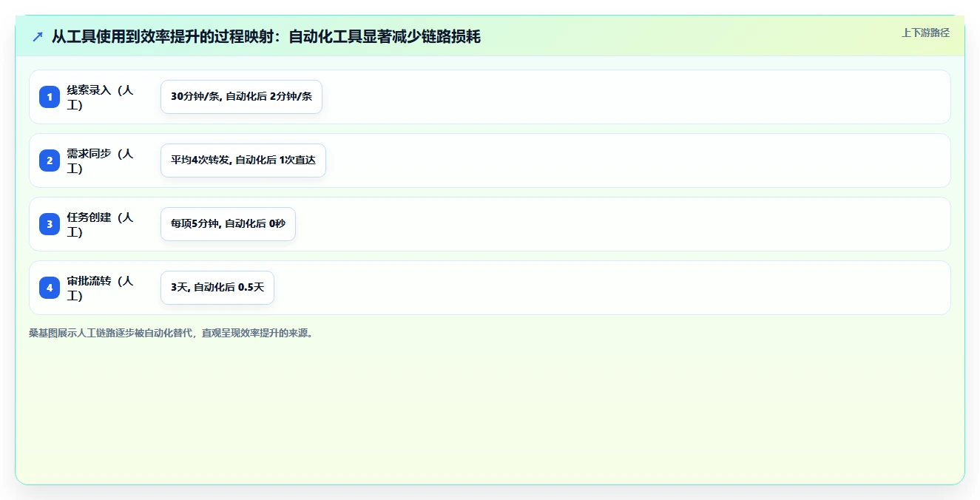Select the 任务创建（人工）step label
Image resolution: width=980 pixels, height=500 pixels.
click(x=101, y=224)
